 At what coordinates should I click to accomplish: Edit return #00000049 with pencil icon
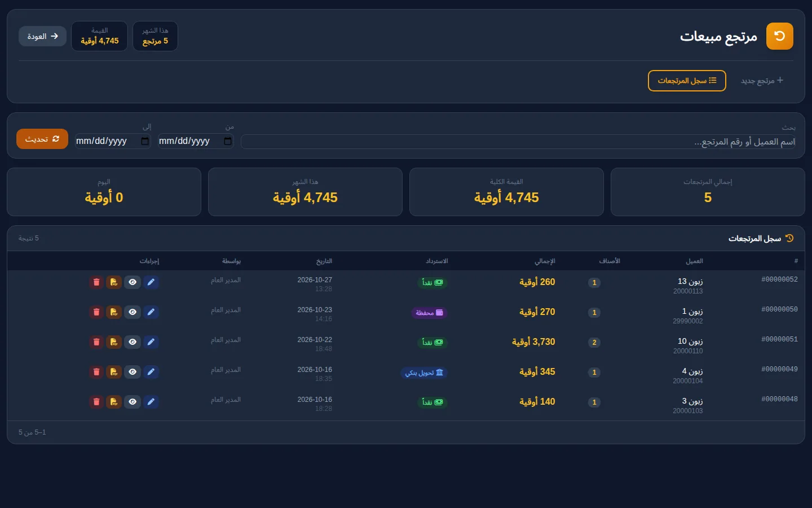151,372
